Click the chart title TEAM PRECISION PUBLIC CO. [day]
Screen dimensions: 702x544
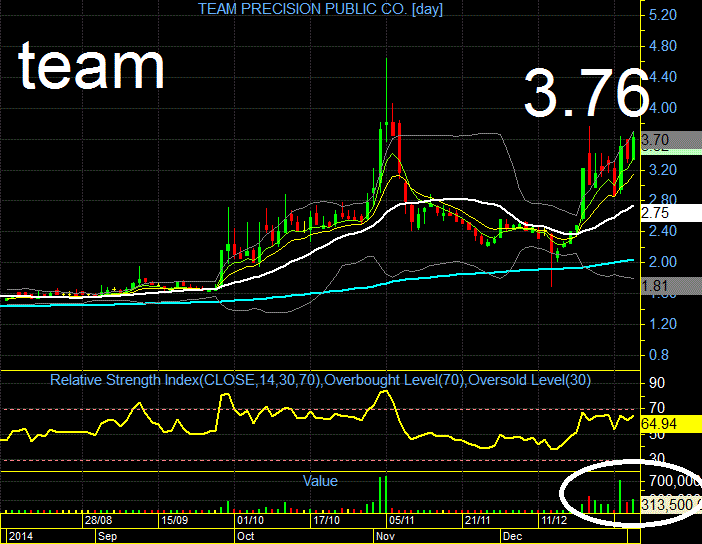[320, 9]
